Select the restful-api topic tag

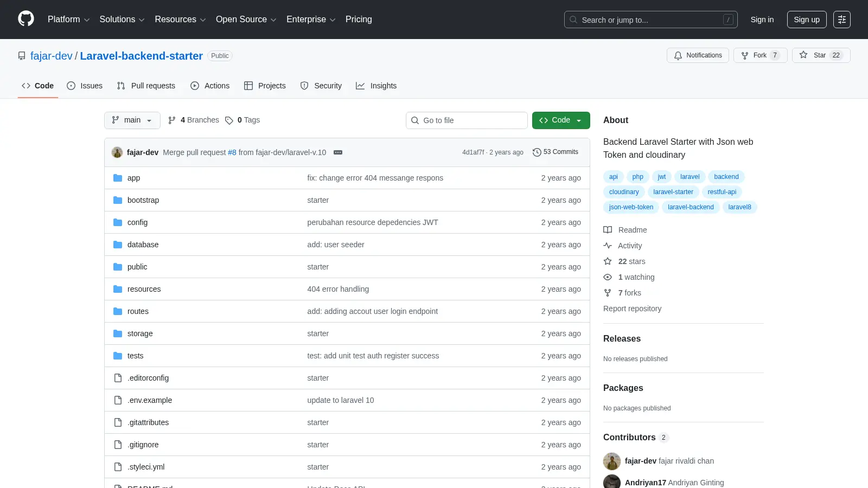point(722,192)
